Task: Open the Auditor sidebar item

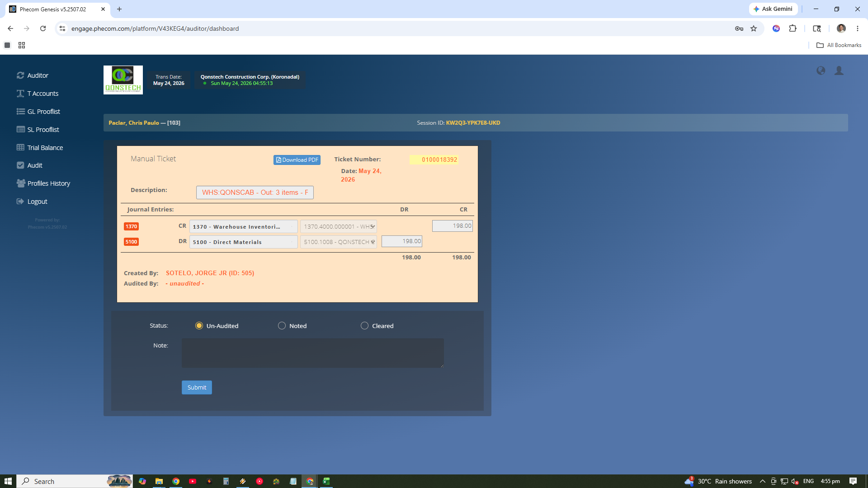Action: pyautogui.click(x=38, y=75)
